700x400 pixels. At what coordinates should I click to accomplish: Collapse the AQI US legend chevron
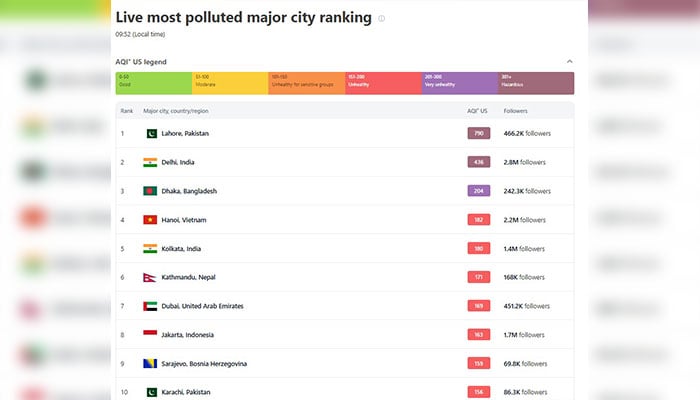[x=569, y=62]
